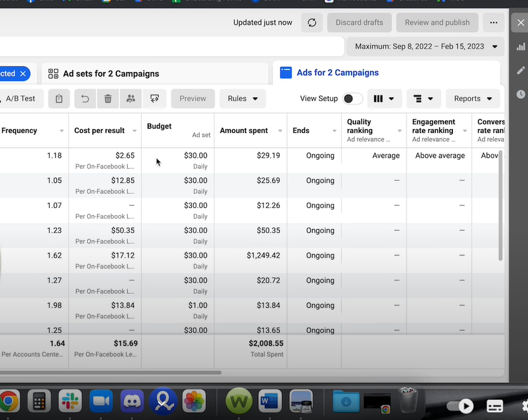Open the Amount spent column menu arrow

point(280,130)
